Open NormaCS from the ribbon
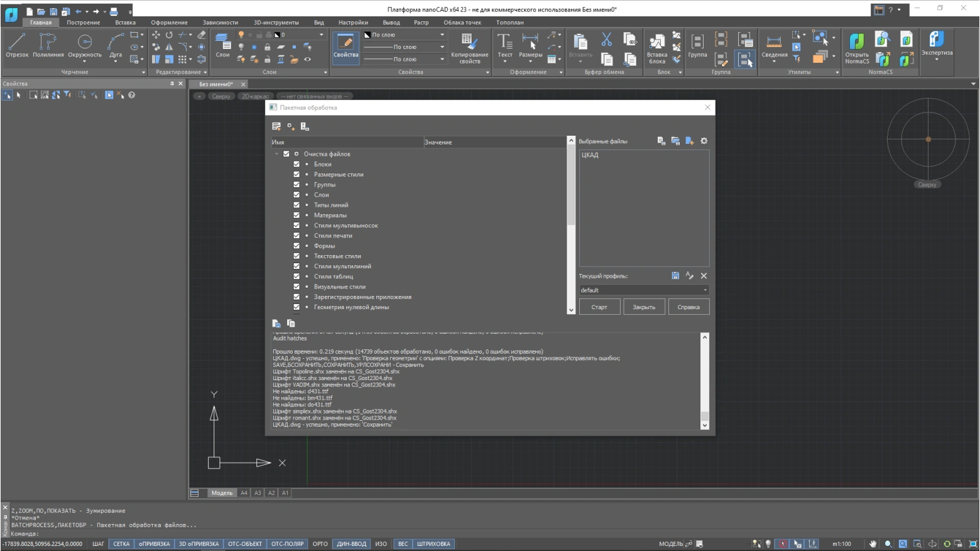980x551 pixels. click(857, 48)
